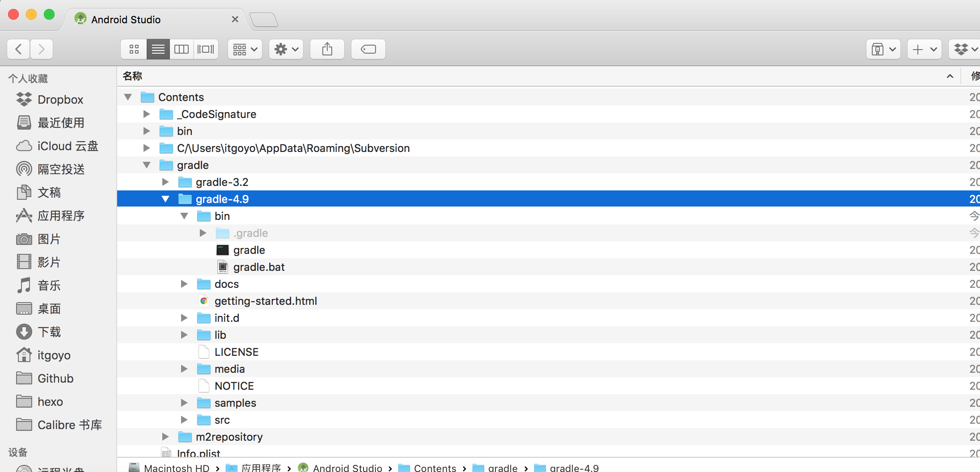Expand the lib folder
Screen dimensions: 980x472
click(x=184, y=335)
